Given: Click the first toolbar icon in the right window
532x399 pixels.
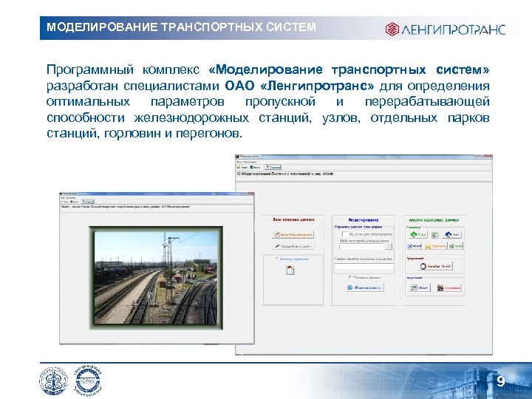Looking at the screenshot, I should click(242, 167).
